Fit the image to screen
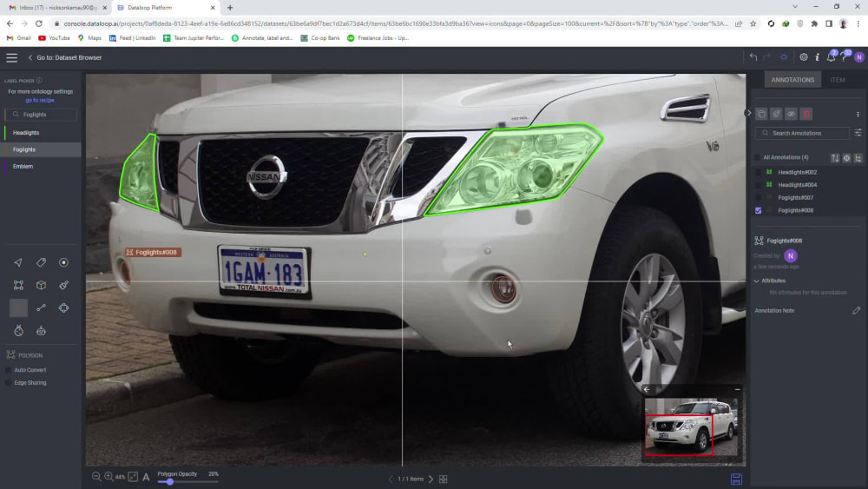The width and height of the screenshot is (868, 489). tap(133, 476)
